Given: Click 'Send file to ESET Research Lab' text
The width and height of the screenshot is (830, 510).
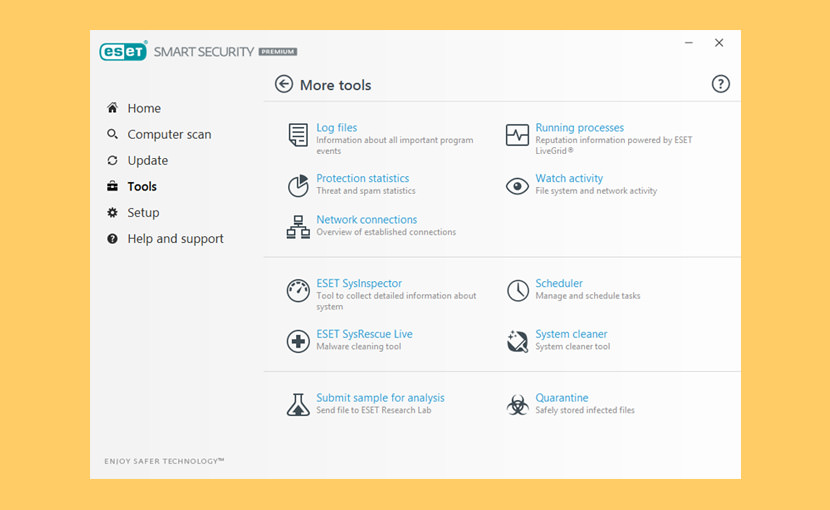Looking at the screenshot, I should pyautogui.click(x=374, y=410).
